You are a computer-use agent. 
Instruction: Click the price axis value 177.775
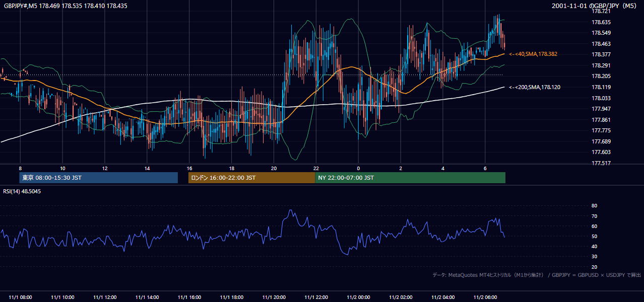pyautogui.click(x=601, y=130)
